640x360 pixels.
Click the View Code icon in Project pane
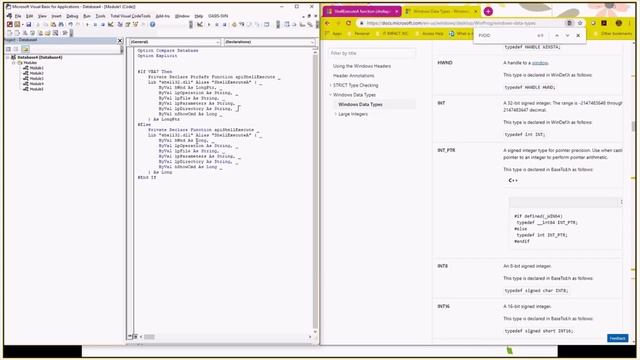pyautogui.click(x=9, y=49)
